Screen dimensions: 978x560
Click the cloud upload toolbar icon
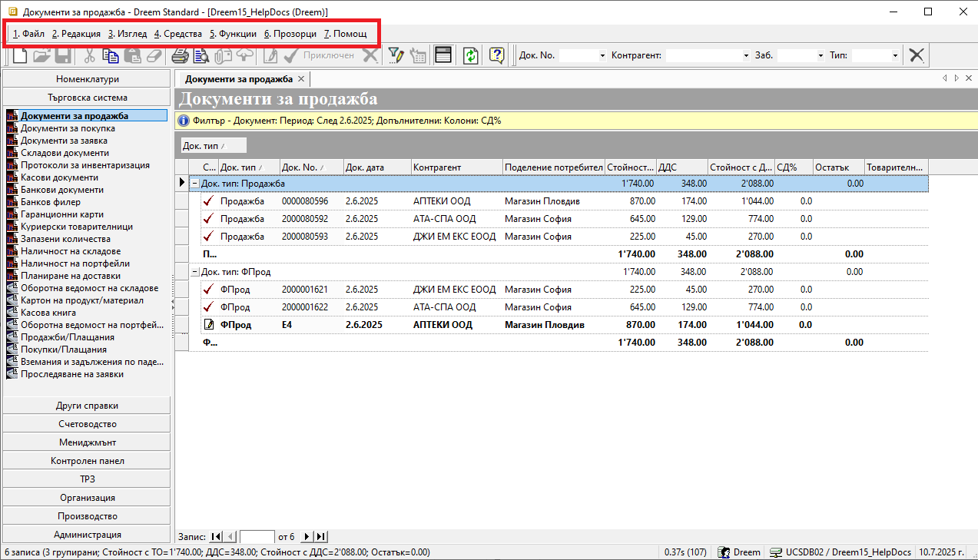click(x=244, y=55)
